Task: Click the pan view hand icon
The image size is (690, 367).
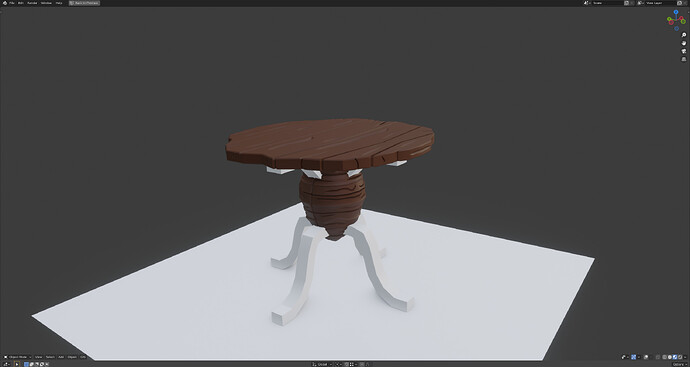Action: (684, 43)
